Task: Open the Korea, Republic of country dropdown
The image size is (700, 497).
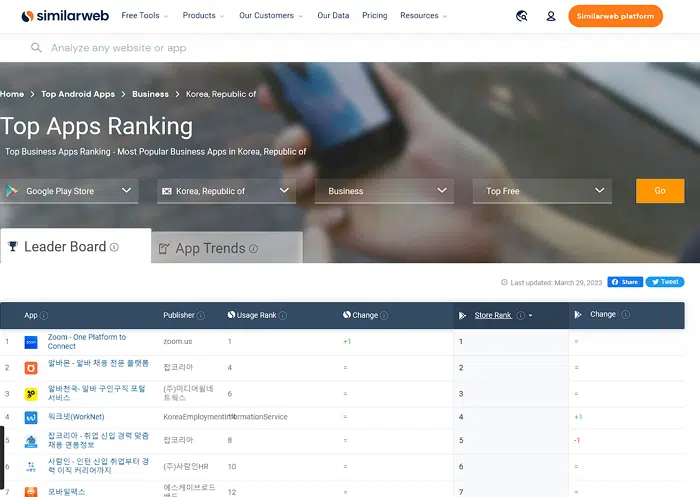Action: tap(226, 191)
